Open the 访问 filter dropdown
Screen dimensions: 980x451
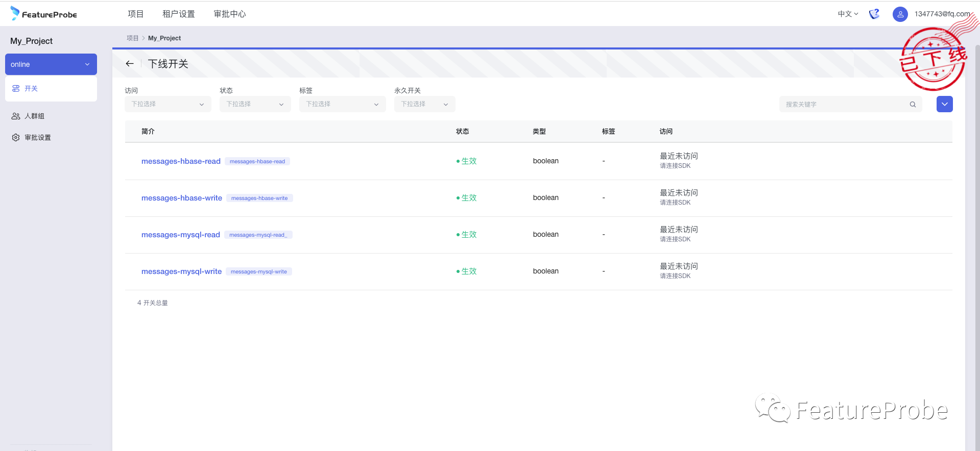coord(168,104)
